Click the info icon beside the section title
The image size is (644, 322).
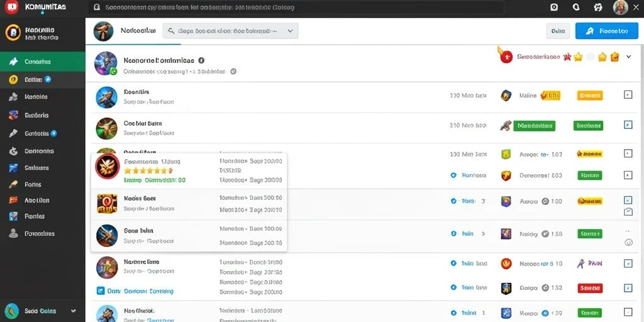pyautogui.click(x=201, y=60)
